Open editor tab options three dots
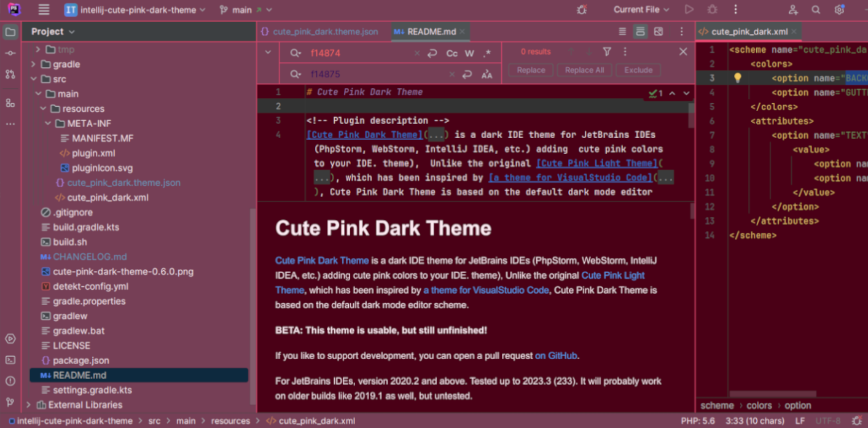 pyautogui.click(x=681, y=31)
